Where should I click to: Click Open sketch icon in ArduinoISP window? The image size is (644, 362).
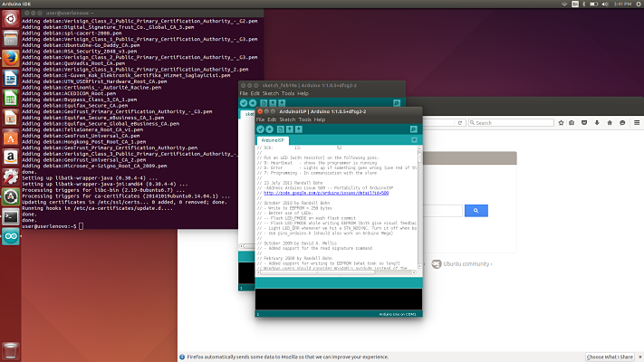pos(290,129)
